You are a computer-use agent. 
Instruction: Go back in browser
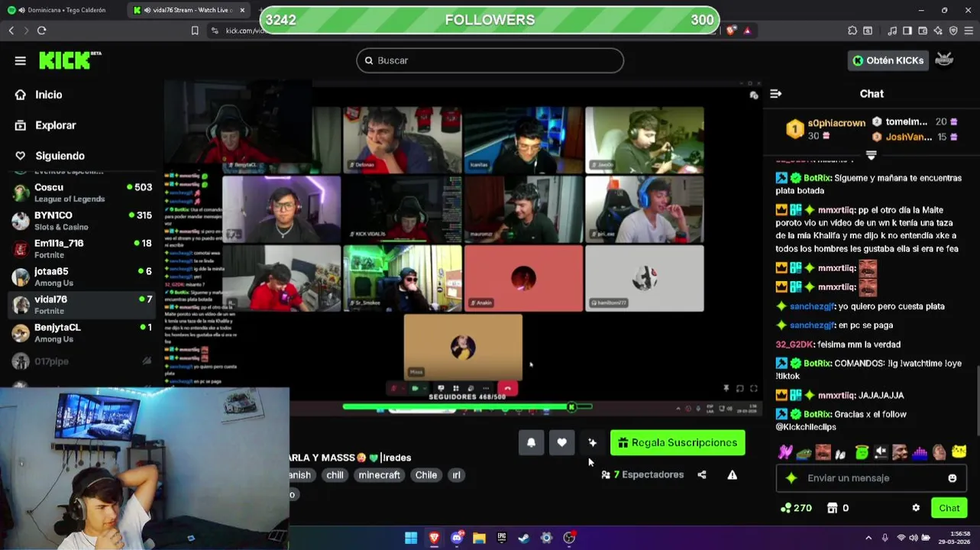click(11, 31)
